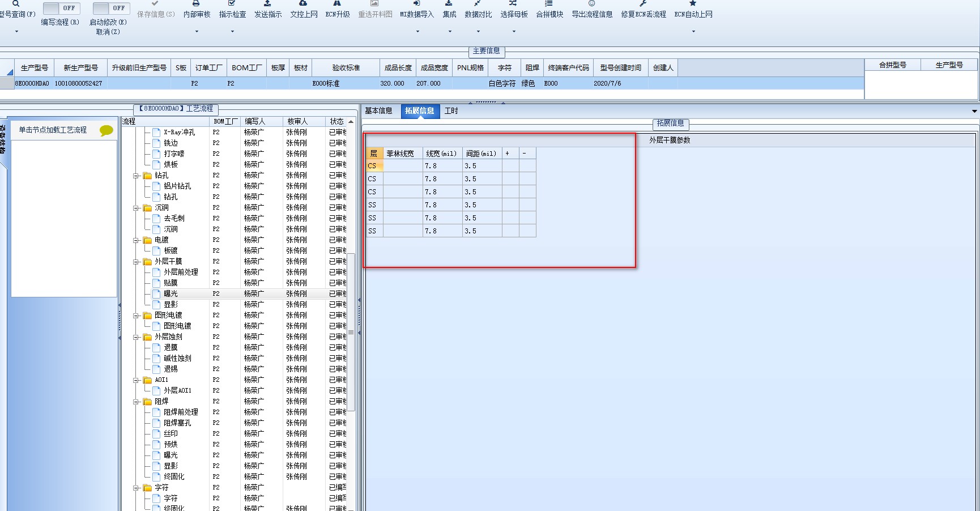Select the 碱性蚀刻 process step

(177, 359)
